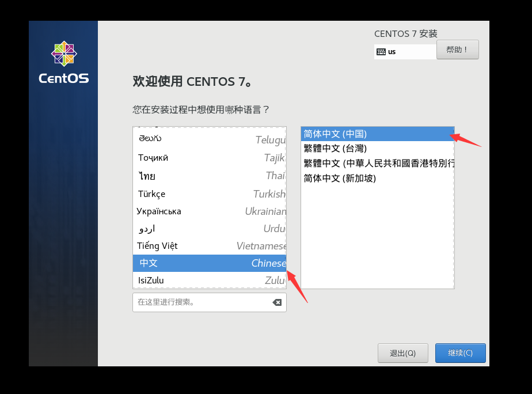This screenshot has height=394, width=532.
Task: Select 中文 Chinese language row
Action: 210,263
